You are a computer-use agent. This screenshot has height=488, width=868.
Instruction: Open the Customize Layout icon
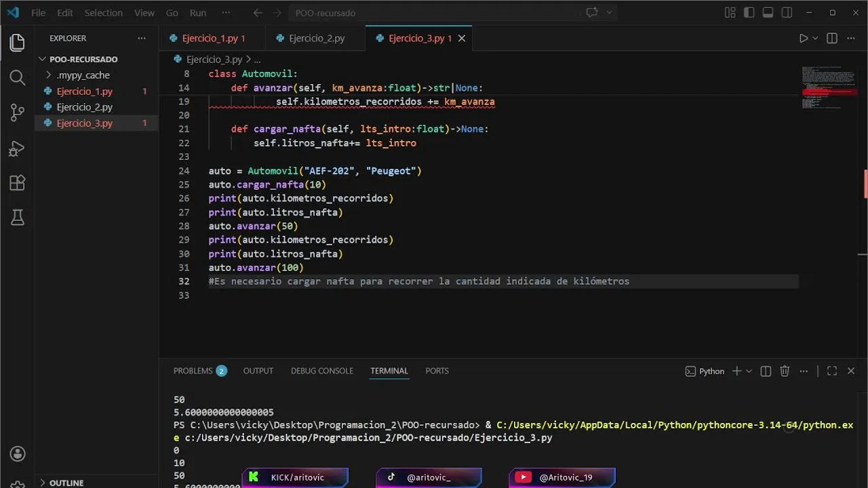pyautogui.click(x=730, y=12)
